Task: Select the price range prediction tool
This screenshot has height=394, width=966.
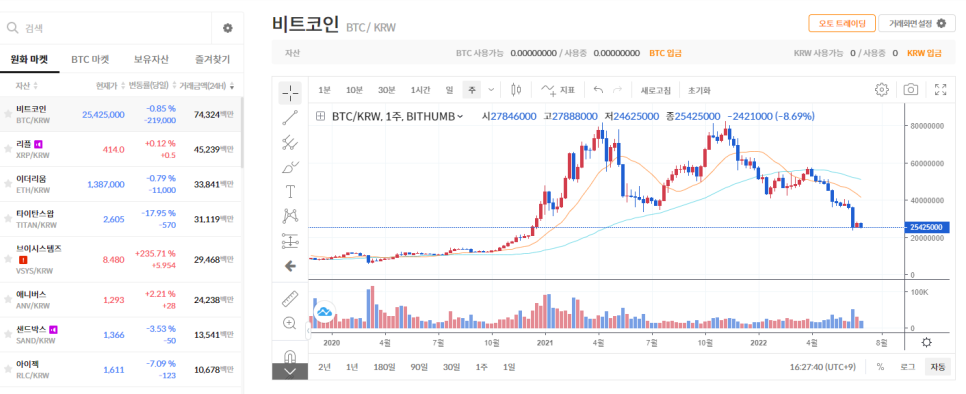Action: (x=290, y=241)
